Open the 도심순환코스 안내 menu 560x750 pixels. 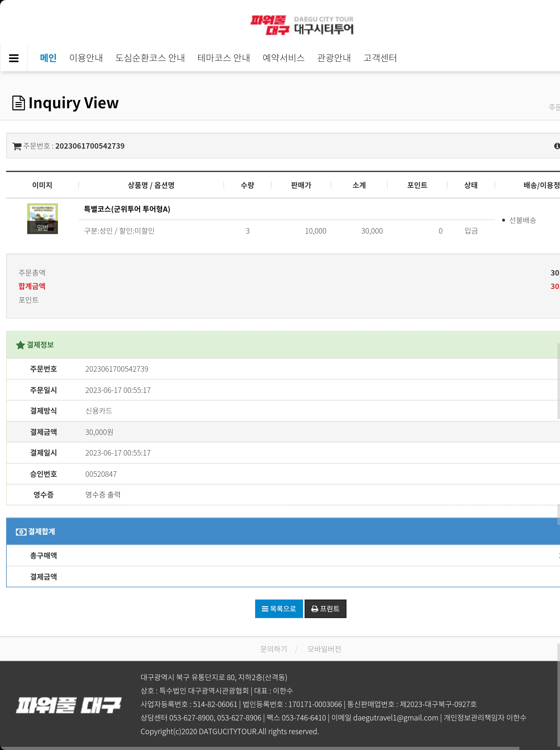(x=150, y=58)
